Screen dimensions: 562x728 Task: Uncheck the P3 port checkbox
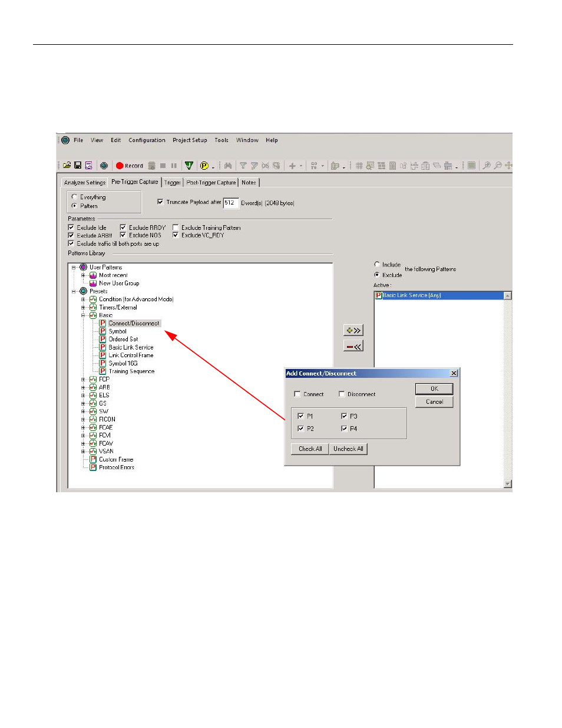pyautogui.click(x=344, y=416)
